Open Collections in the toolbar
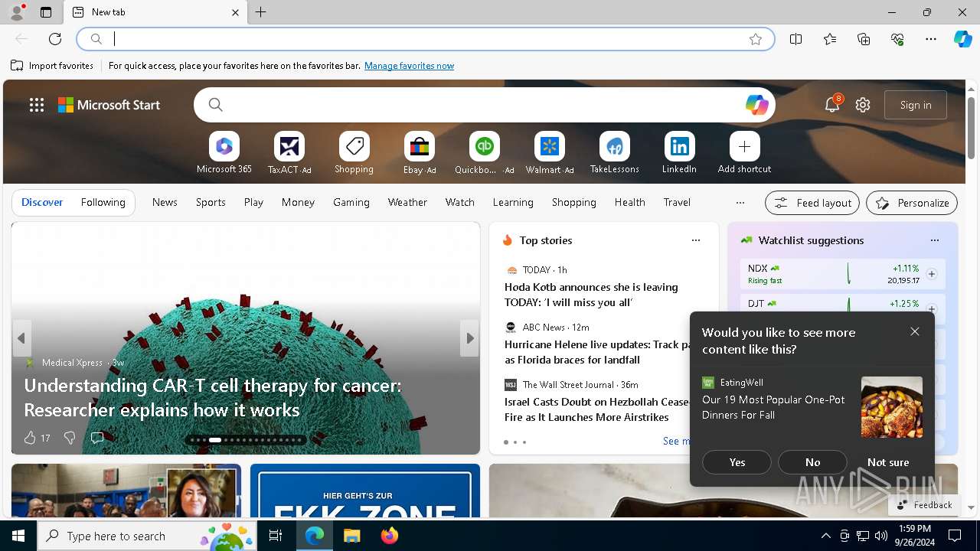980x551 pixels. tap(864, 39)
